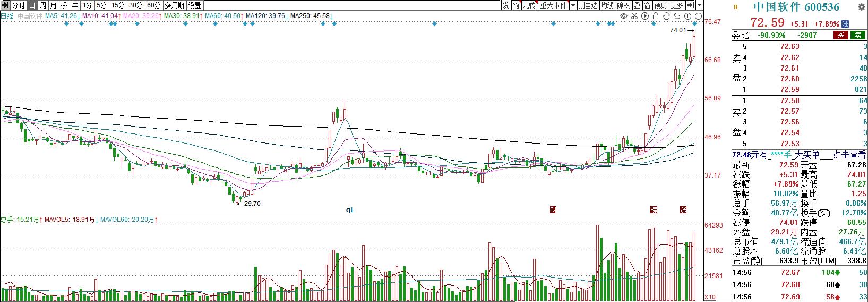Open 设置 settings
The height and width of the screenshot is (302, 868).
pos(194,5)
